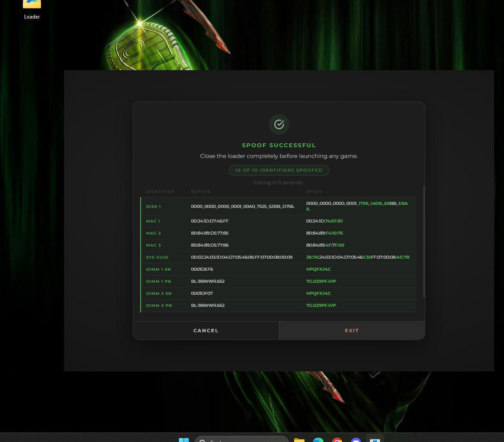Screen dimensions: 504x442
Task: Open the Loader desktop shortcut
Action: (32, 9)
